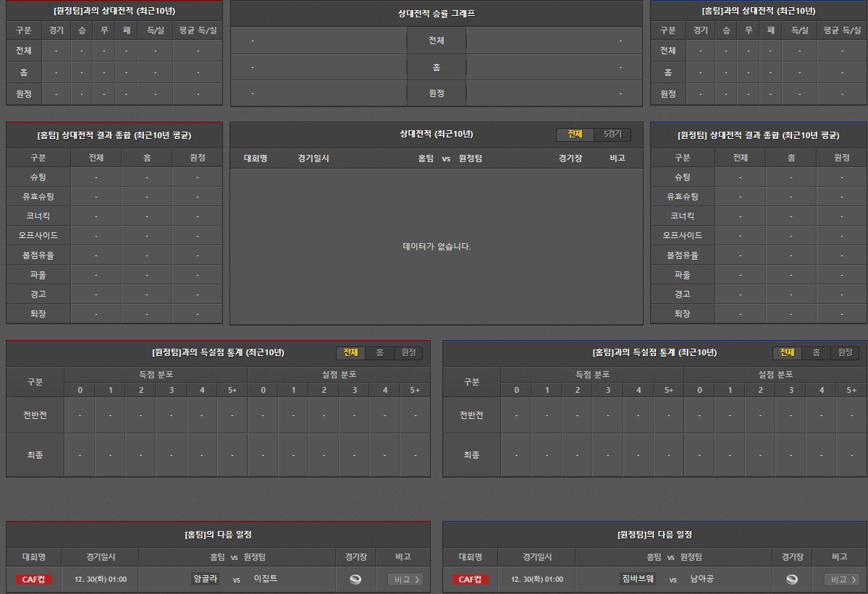Screen dimensions: 868x594
Task: Click the stadium icon in the Angola match row
Action: point(355,579)
